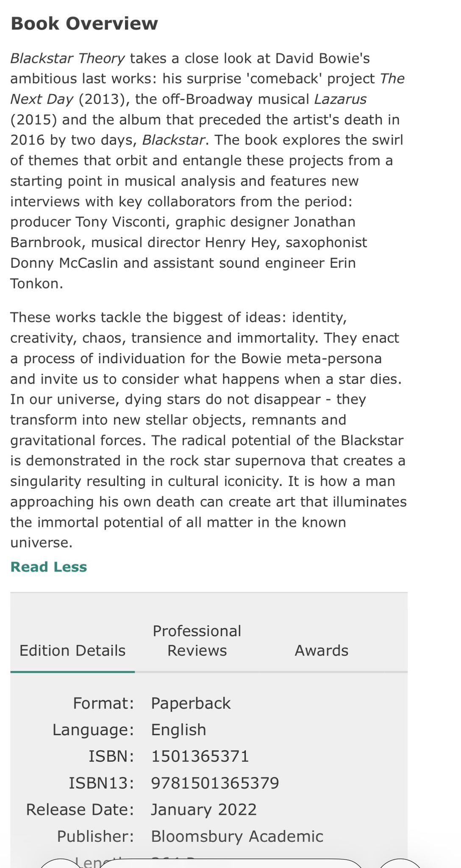Click the Paperback format value
This screenshot has height=868, width=461.
click(191, 703)
